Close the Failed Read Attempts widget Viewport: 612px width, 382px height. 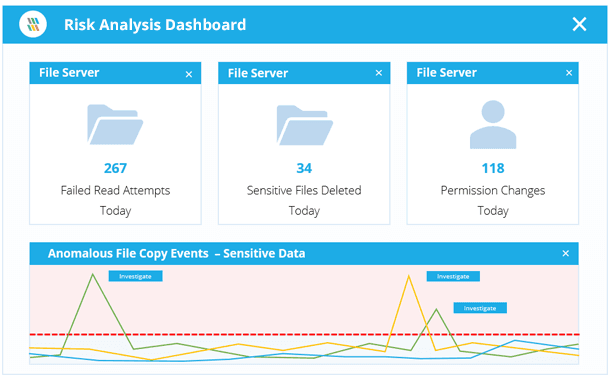point(189,74)
